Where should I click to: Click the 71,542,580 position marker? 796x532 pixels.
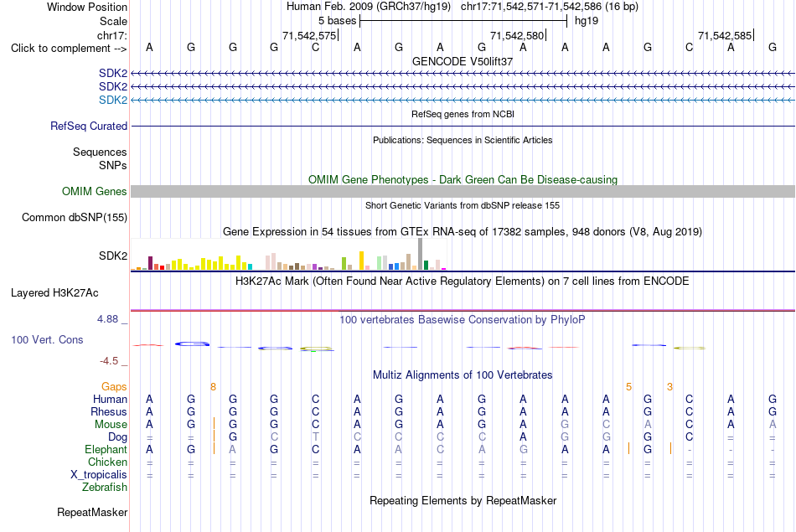click(x=517, y=35)
